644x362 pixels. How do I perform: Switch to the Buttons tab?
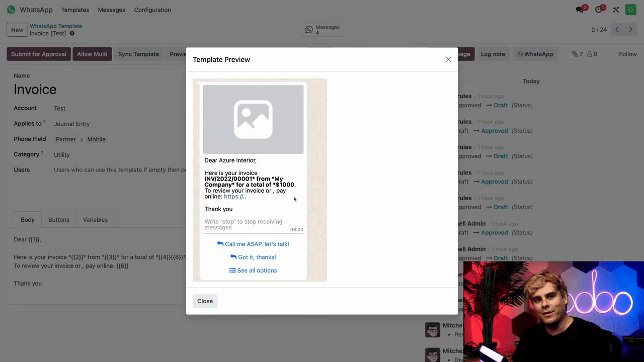(x=59, y=220)
